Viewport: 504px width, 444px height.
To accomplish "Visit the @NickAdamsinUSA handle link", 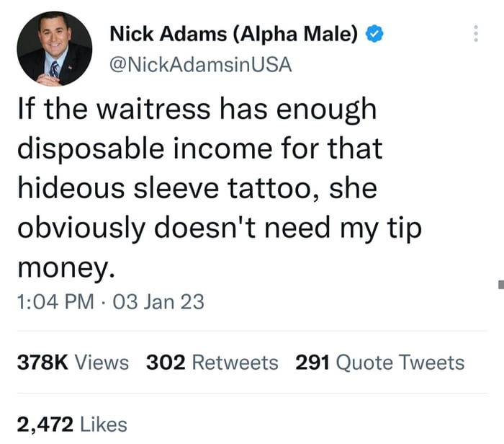I will pos(201,65).
